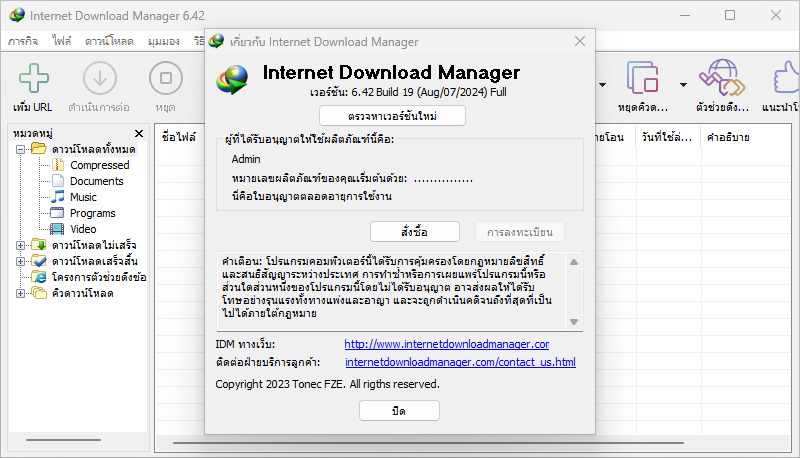Image resolution: width=800 pixels, height=458 pixels.
Task: Click the version 6.42 Build 19 text
Action: click(408, 92)
